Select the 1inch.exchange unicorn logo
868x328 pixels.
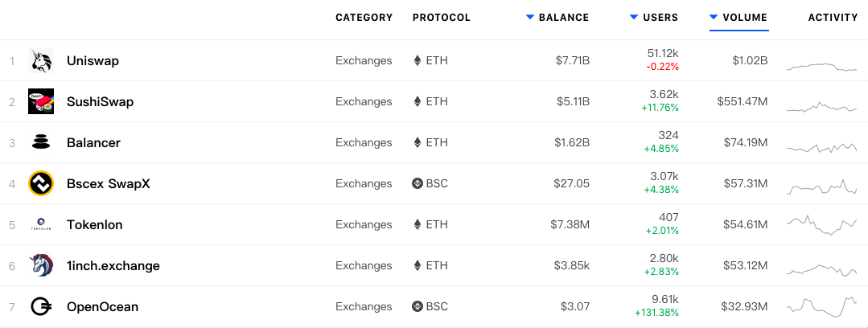pos(41,265)
